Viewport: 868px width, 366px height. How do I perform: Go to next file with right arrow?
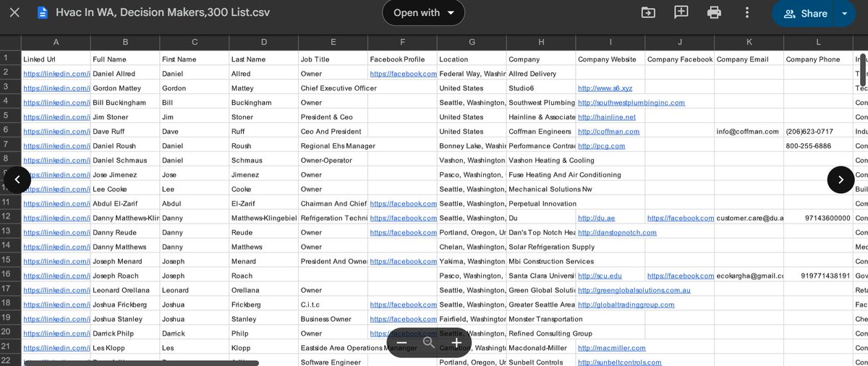(841, 180)
